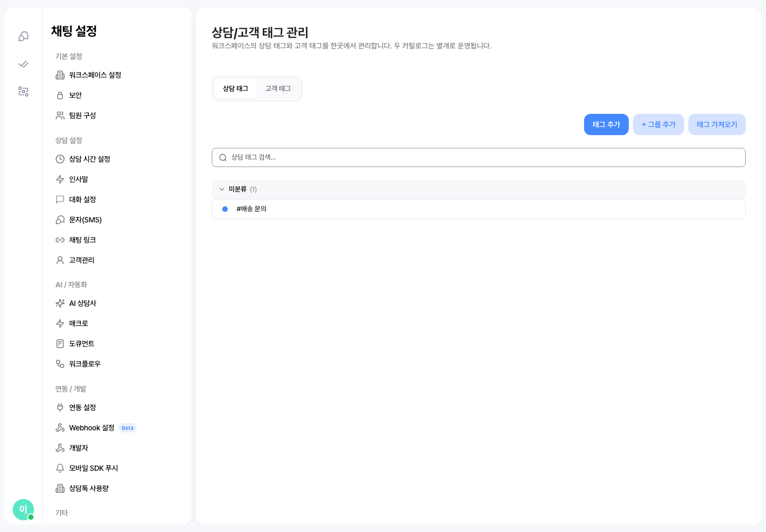766x532 pixels.
Task: Click the magnifier icon in tag search field
Action: pos(223,157)
